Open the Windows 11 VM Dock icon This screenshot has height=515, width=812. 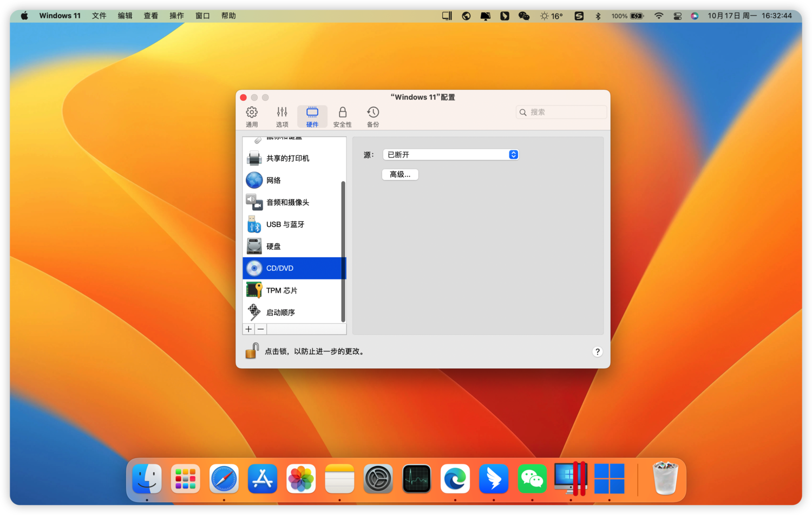pos(610,479)
